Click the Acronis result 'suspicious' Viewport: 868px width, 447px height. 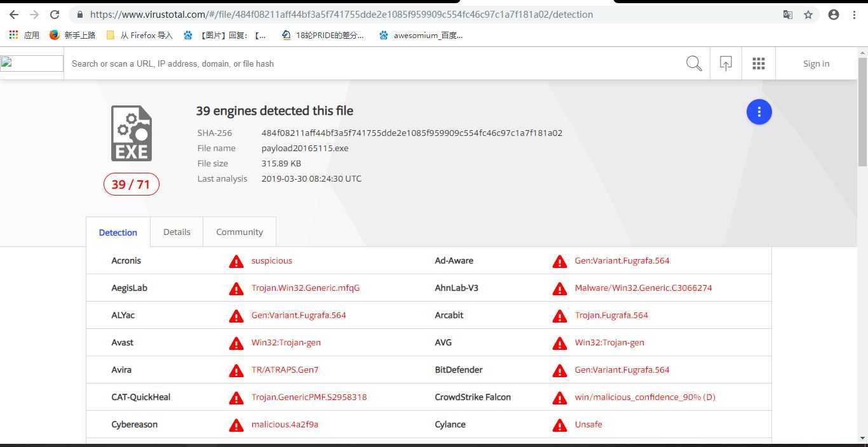272,260
